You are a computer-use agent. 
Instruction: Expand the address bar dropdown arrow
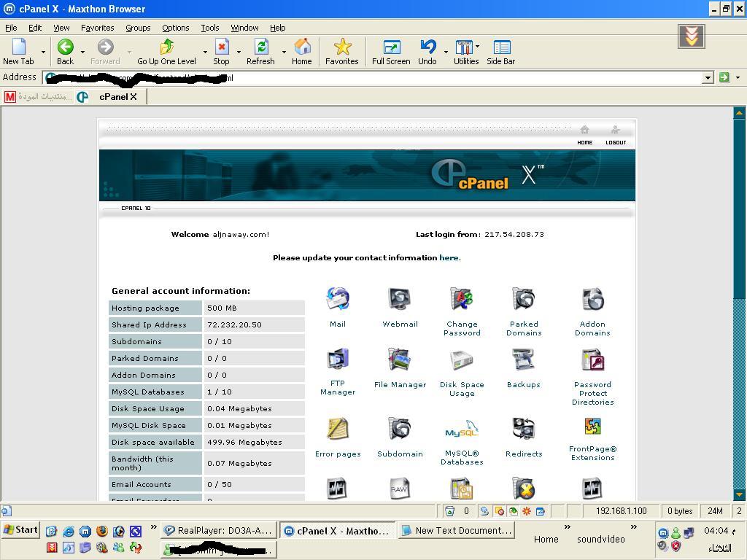[x=707, y=77]
